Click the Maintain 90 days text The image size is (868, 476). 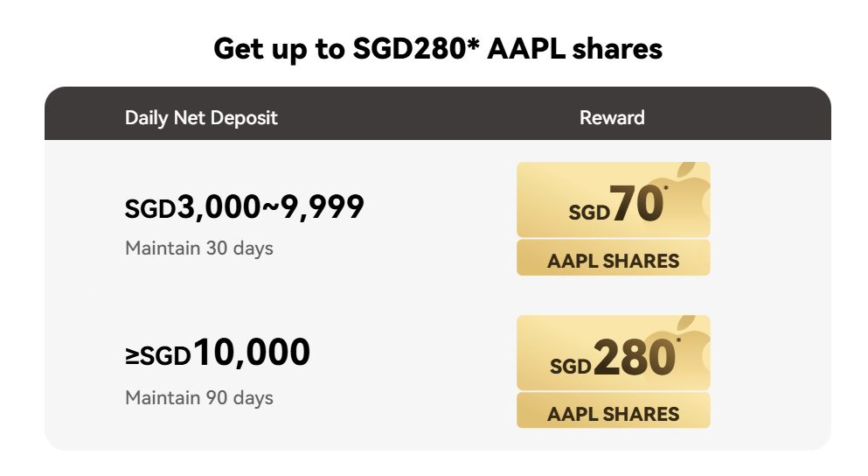pyautogui.click(x=199, y=398)
